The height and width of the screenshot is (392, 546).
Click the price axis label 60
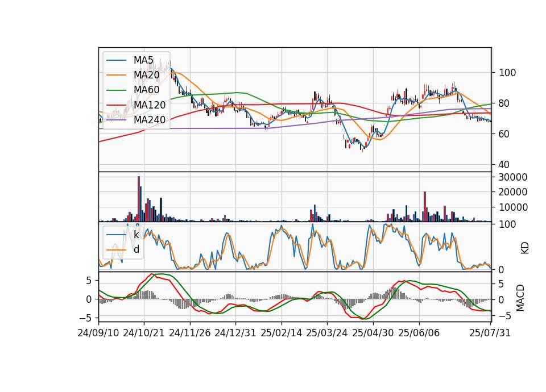coord(504,134)
